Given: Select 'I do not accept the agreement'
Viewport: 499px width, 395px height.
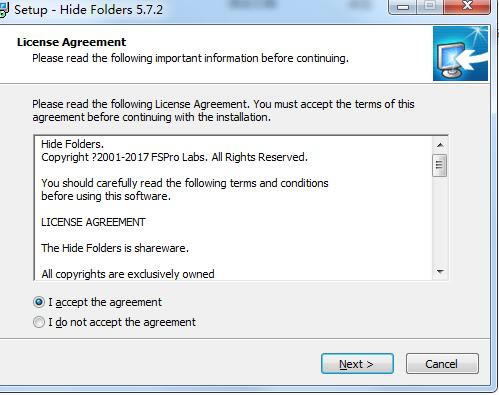Looking at the screenshot, I should click(x=114, y=322).
